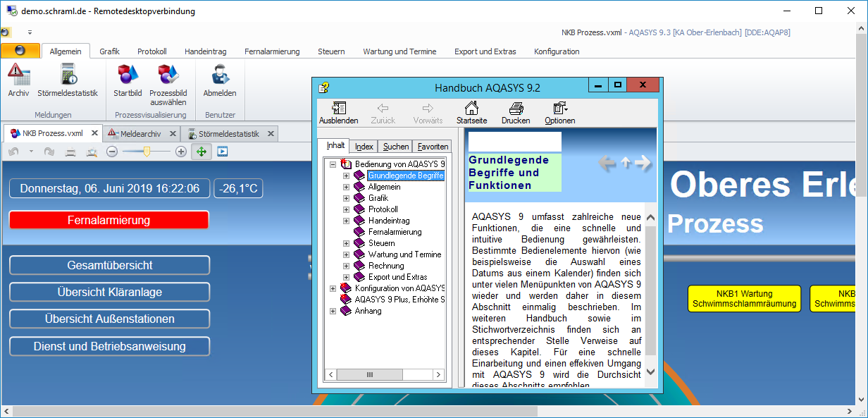Go to the previous topic with the header left arrow

607,164
